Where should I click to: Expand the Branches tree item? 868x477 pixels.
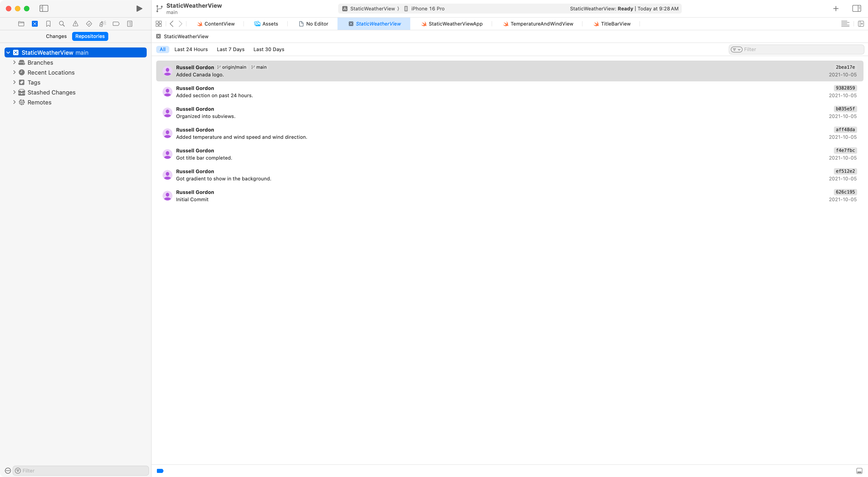tap(14, 62)
